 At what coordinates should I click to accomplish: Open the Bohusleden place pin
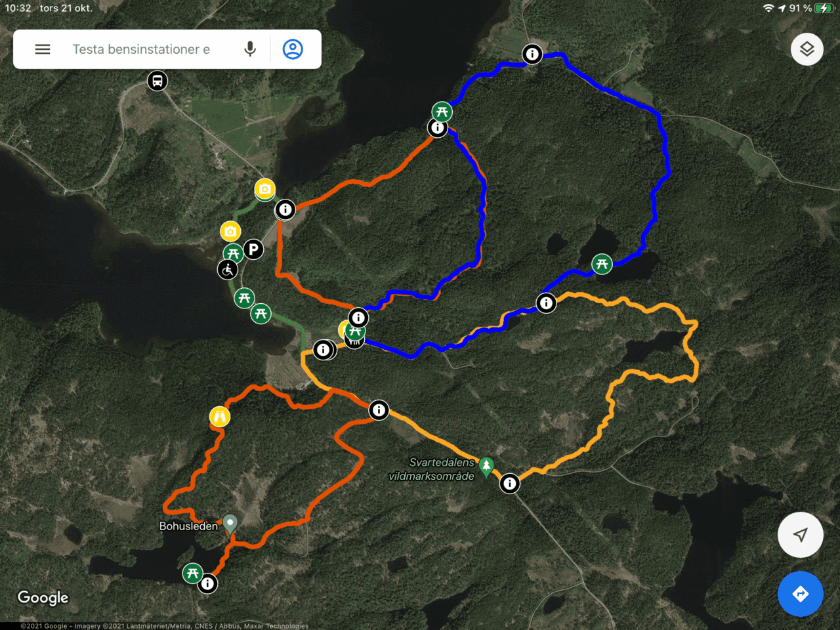coord(230,524)
